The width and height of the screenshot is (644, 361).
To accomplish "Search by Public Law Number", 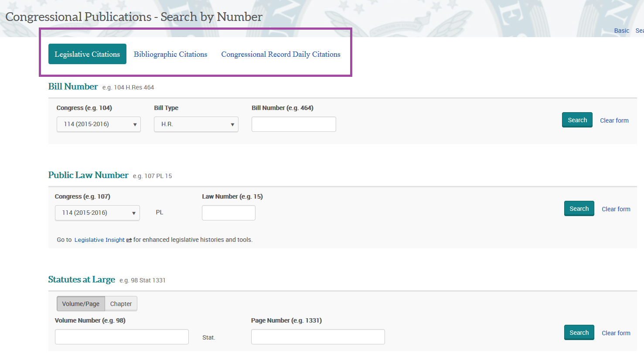I will pyautogui.click(x=579, y=209).
